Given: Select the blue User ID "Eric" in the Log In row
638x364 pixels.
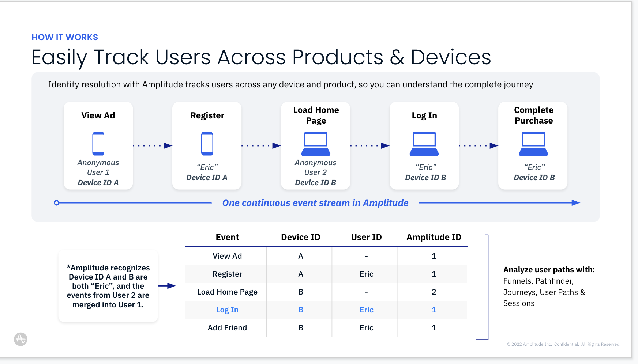Looking at the screenshot, I should 367,310.
